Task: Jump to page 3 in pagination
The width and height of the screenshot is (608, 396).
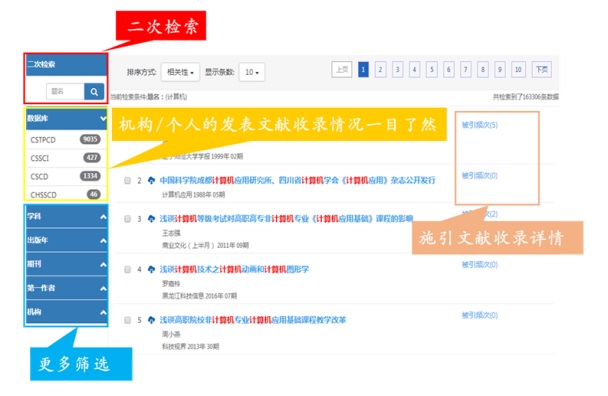Action: (x=397, y=70)
